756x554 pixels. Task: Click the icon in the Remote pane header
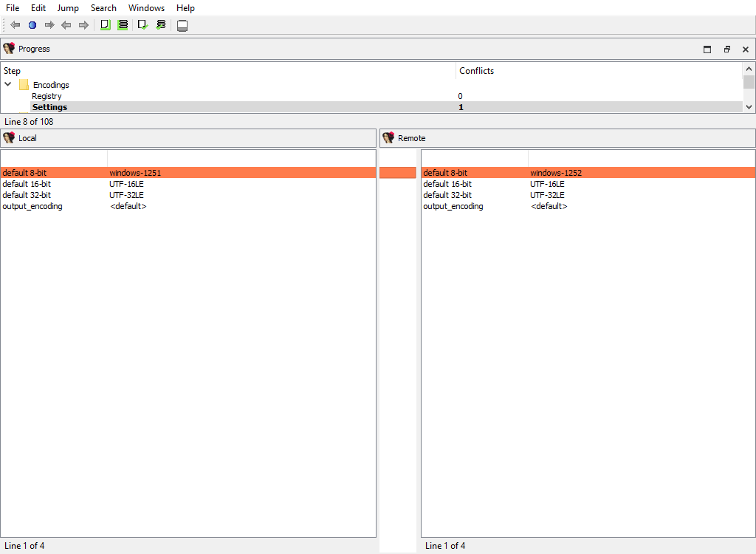point(388,137)
